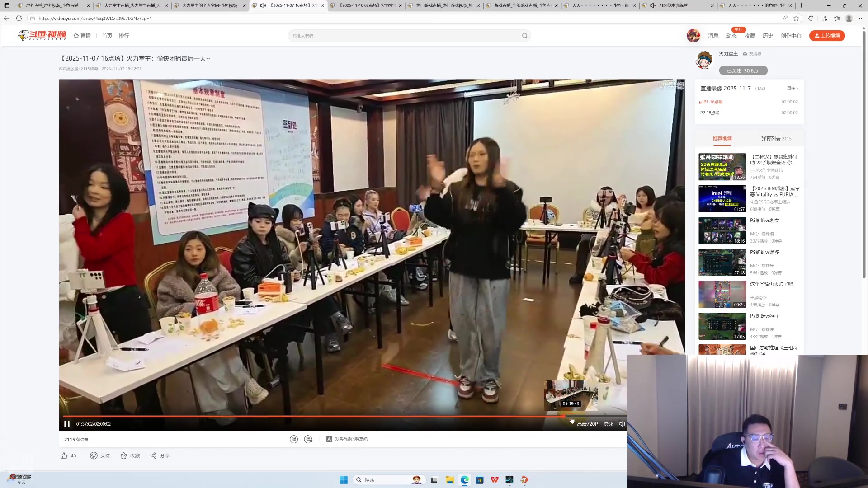The height and width of the screenshot is (488, 868).
Task: Toggle danmaku display with the 弹 button
Action: (x=294, y=439)
